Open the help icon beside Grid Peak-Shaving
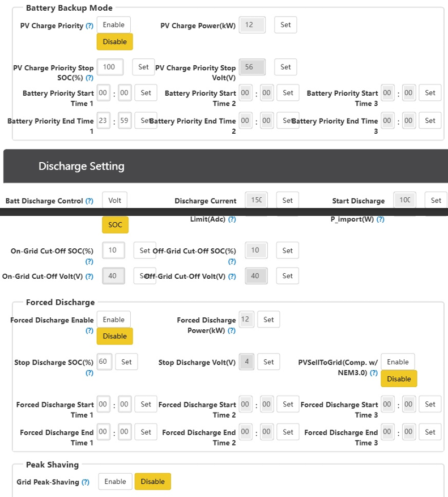Viewport: 448px width, 497px height. click(86, 482)
